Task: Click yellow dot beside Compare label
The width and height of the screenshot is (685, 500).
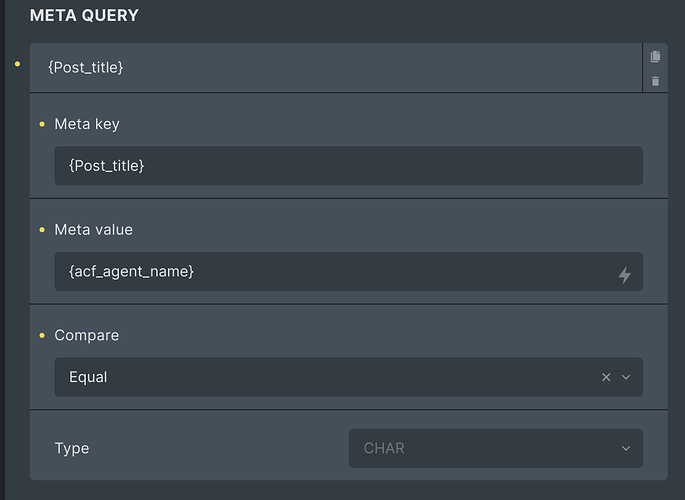Action: coord(42,336)
